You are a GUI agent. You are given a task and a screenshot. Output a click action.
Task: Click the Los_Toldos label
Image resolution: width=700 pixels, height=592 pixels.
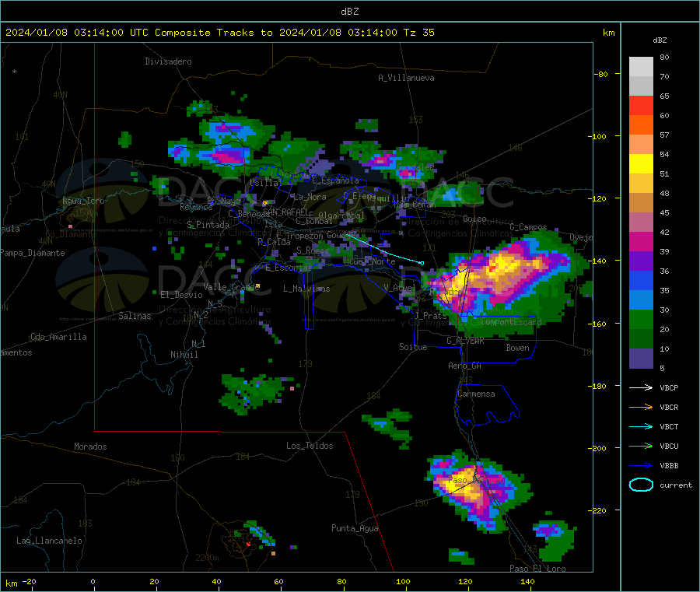coord(310,446)
